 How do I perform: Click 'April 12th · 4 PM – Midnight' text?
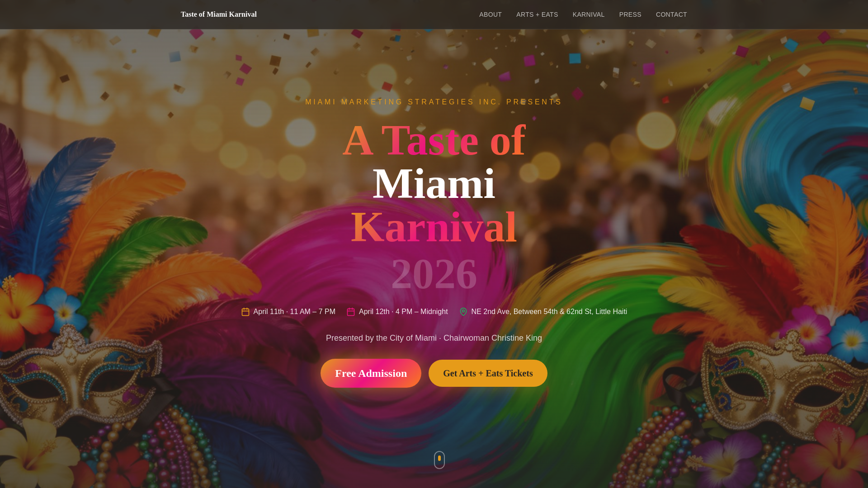tap(403, 312)
